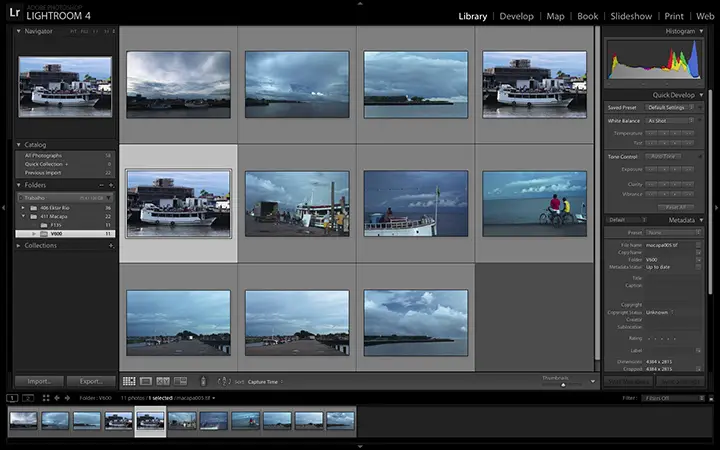Screen dimensions: 720x450
Task: Collapse the Metadata panel
Action: pyautogui.click(x=701, y=220)
